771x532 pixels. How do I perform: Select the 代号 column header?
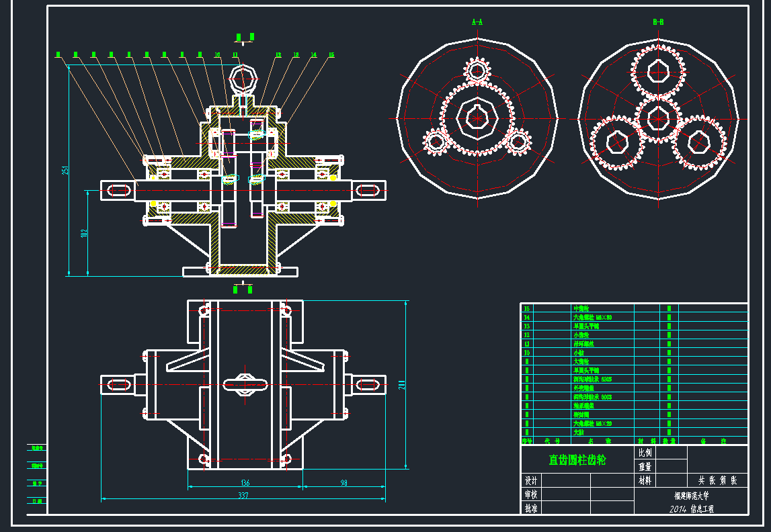pyautogui.click(x=552, y=441)
